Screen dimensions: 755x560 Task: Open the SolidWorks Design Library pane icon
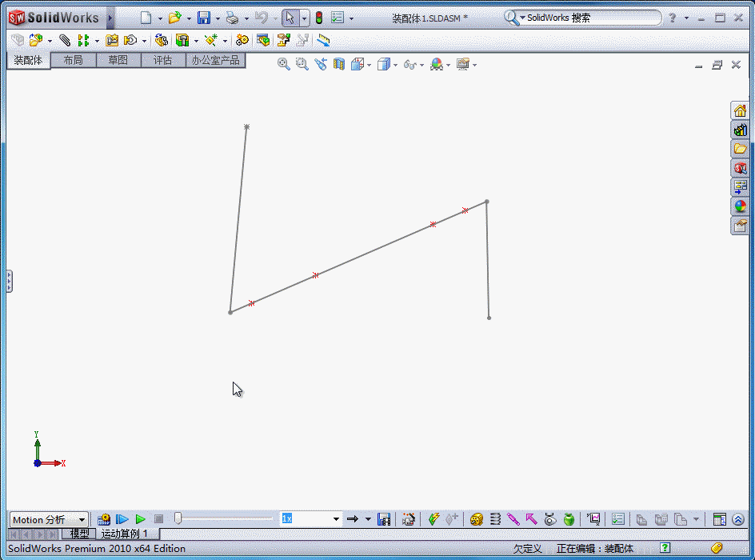[740, 130]
